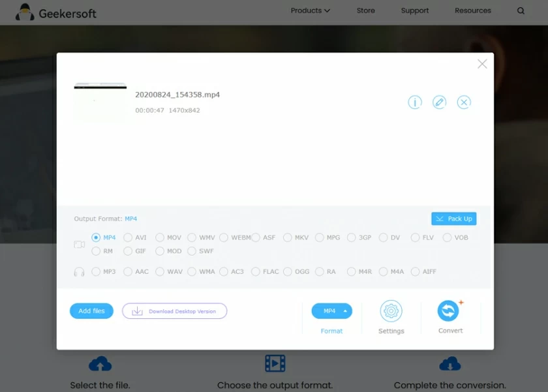Close the converter dialog with the X

pos(482,64)
